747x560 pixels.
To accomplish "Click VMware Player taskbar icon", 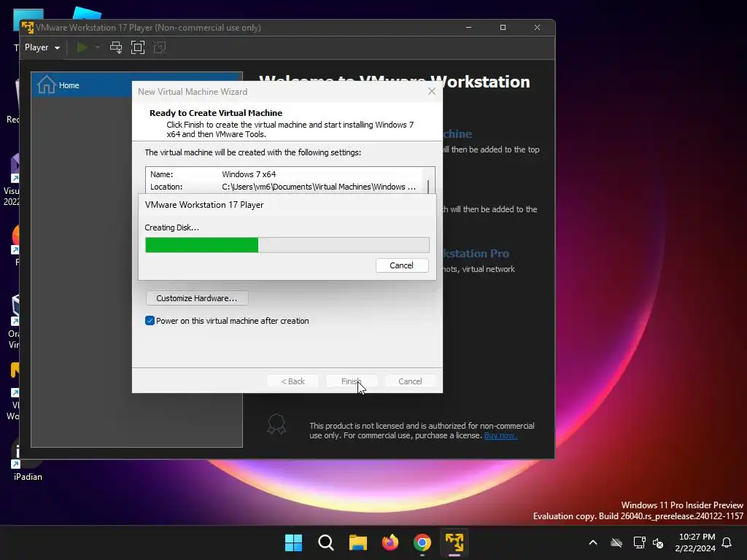I will pyautogui.click(x=454, y=542).
